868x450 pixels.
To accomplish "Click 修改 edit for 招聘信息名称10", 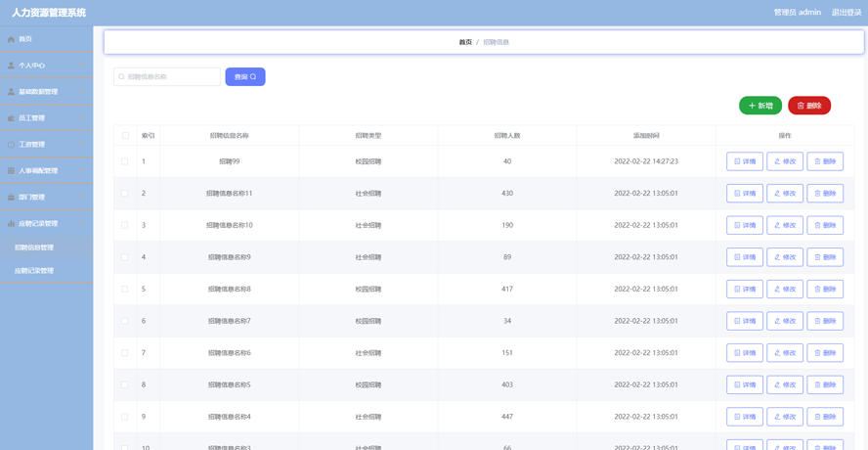I will click(785, 226).
